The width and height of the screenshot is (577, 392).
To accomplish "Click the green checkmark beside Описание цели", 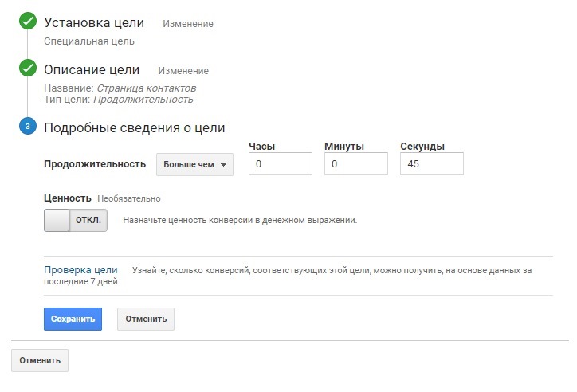I will click(x=28, y=68).
